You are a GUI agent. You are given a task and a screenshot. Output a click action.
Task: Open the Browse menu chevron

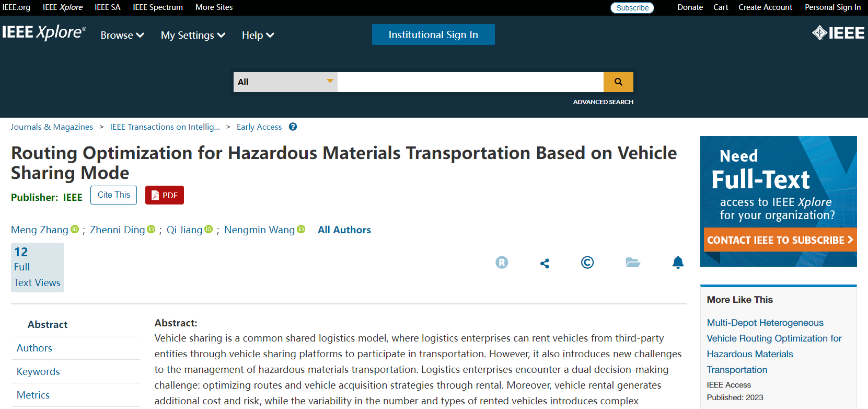pyautogui.click(x=140, y=35)
